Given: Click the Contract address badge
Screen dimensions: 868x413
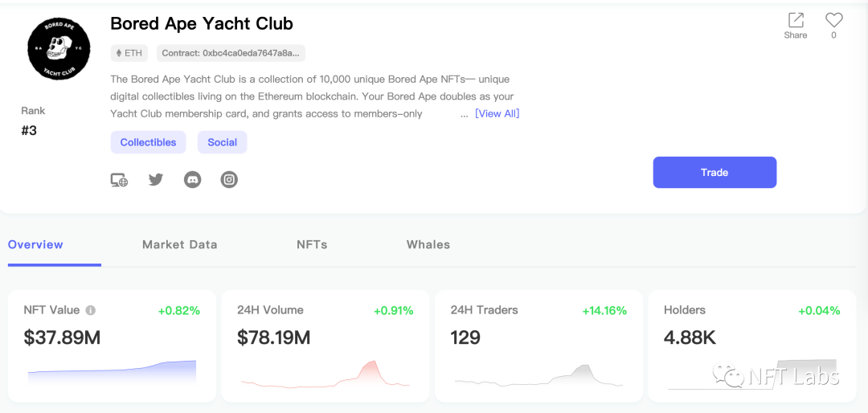Looking at the screenshot, I should tap(231, 53).
